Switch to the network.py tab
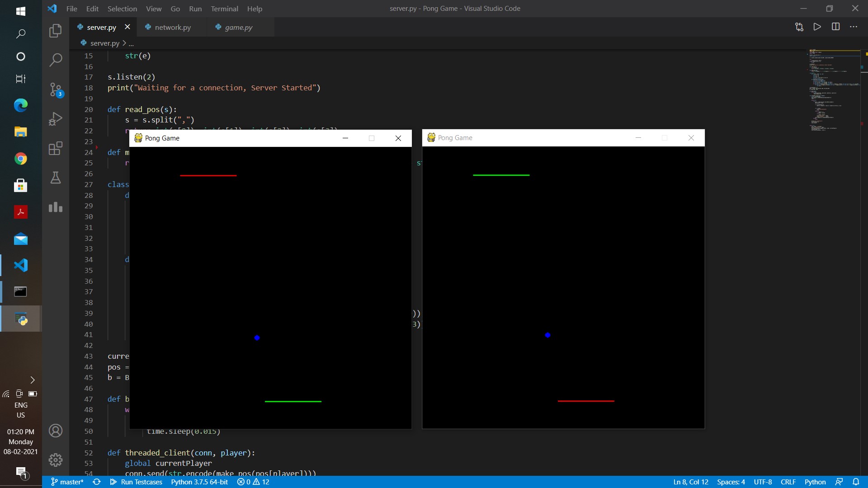The image size is (868, 488). [172, 27]
